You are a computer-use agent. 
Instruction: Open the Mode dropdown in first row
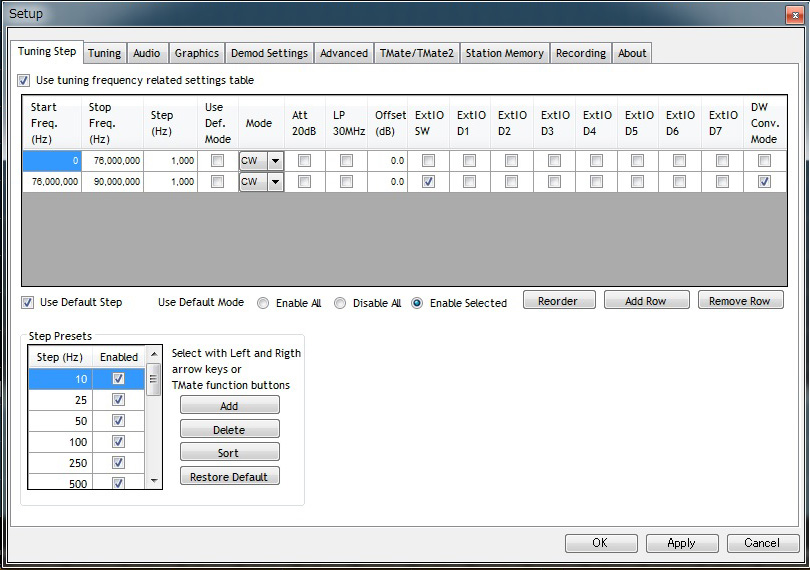274,161
